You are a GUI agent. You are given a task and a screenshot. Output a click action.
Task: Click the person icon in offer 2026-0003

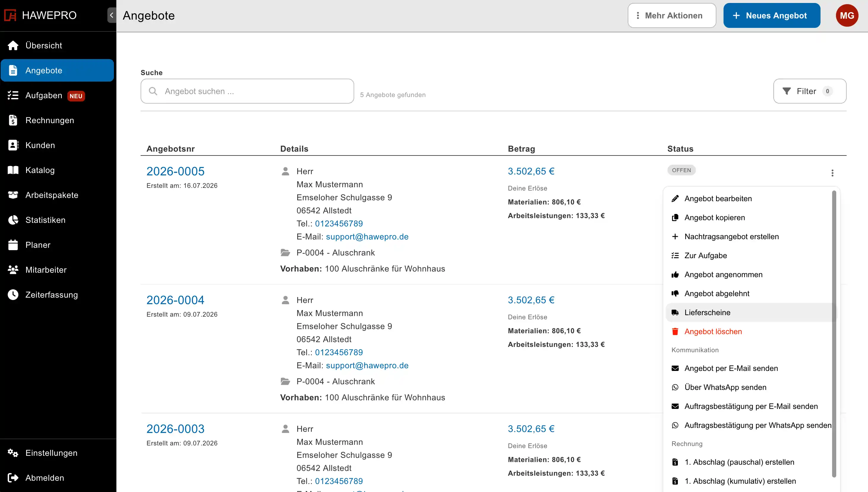285,429
